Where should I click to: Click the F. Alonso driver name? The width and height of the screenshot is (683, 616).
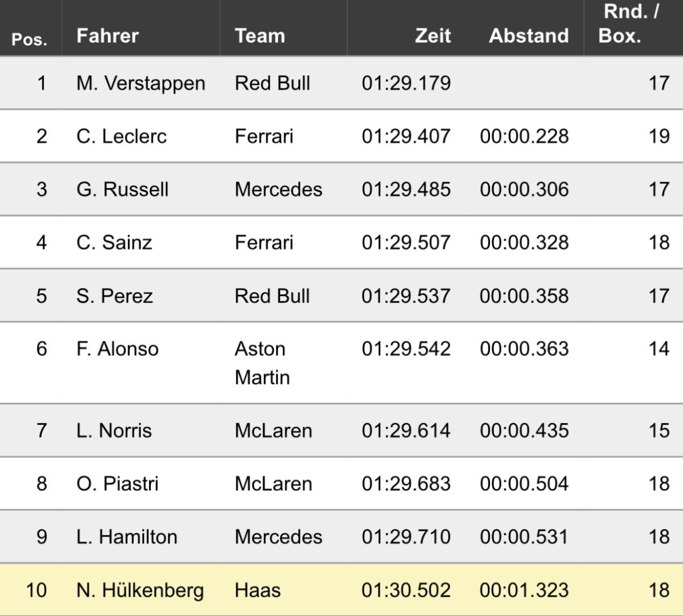coord(117,349)
